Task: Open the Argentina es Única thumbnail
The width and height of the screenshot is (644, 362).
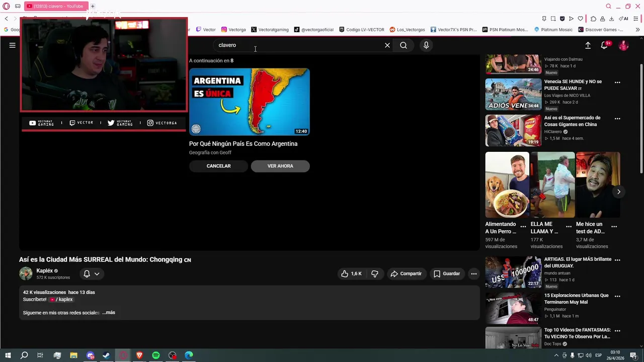Action: pyautogui.click(x=250, y=102)
